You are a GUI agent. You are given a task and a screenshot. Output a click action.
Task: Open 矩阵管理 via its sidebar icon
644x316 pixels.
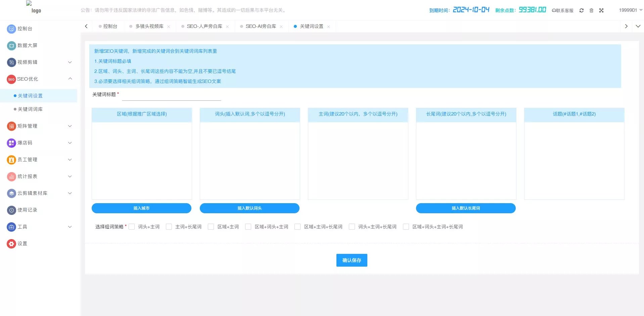(11, 126)
